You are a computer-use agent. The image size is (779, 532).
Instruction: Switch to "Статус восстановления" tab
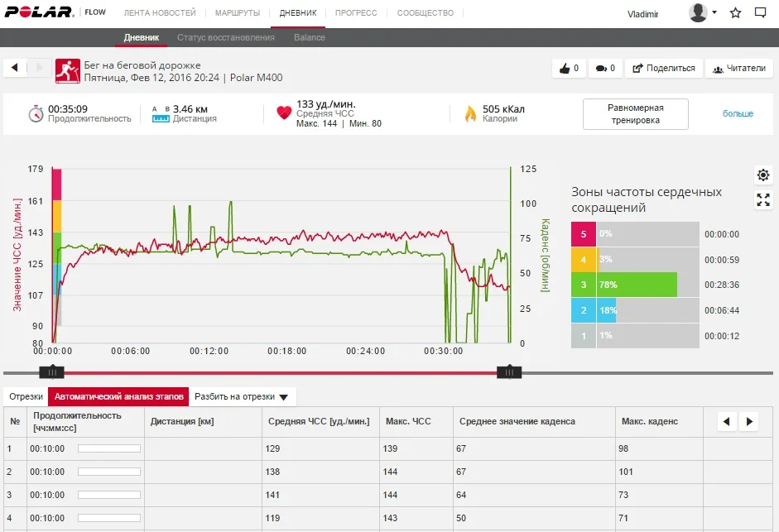225,38
